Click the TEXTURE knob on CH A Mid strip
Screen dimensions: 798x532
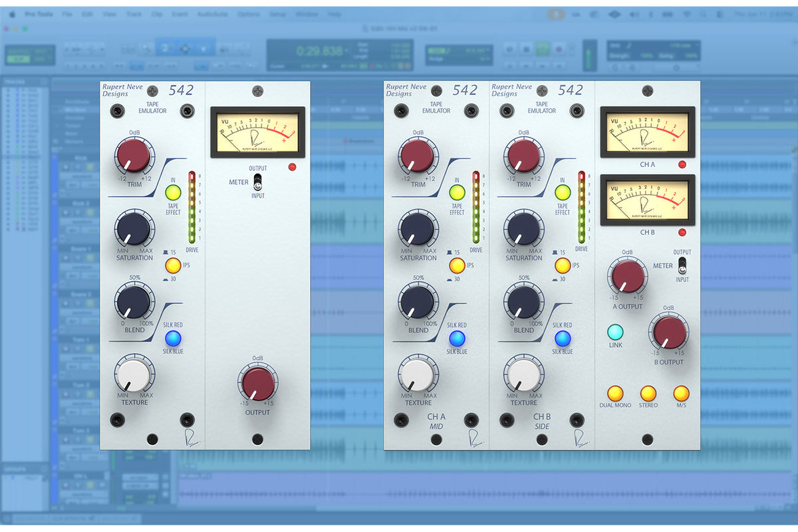[x=418, y=374]
